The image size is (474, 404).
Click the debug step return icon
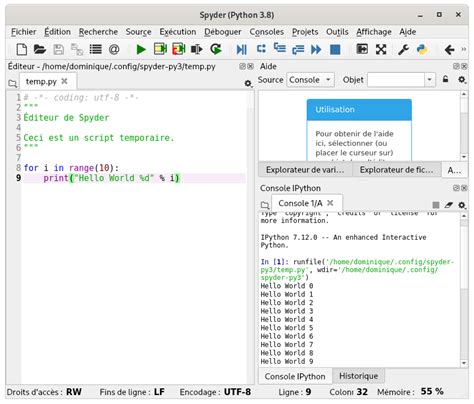pos(298,50)
